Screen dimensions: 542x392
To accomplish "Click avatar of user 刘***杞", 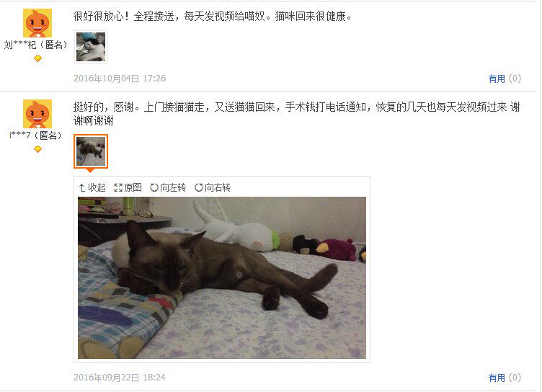I will pos(37,23).
